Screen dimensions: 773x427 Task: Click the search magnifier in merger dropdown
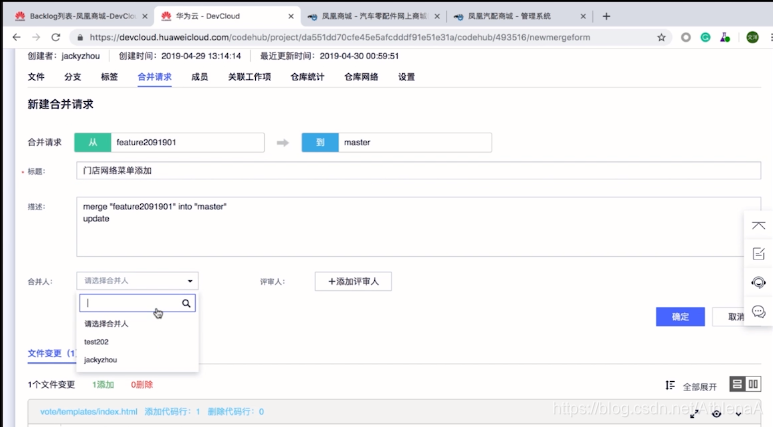tap(186, 303)
